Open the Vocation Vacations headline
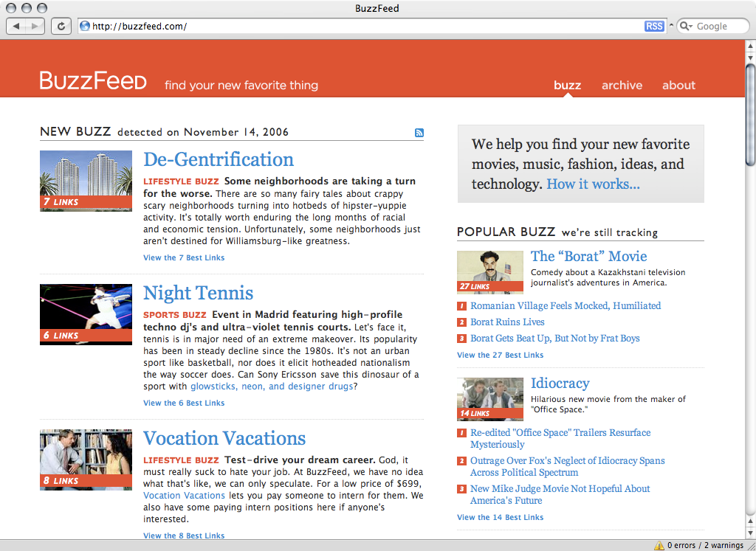This screenshot has height=551, width=756. tap(224, 438)
